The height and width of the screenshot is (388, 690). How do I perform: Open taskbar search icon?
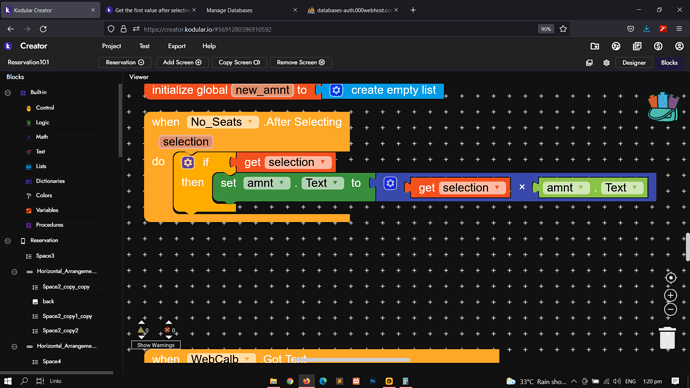tap(24, 381)
